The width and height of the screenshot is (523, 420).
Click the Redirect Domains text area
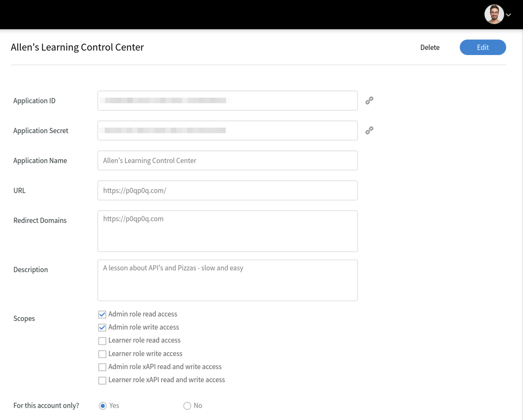227,231
